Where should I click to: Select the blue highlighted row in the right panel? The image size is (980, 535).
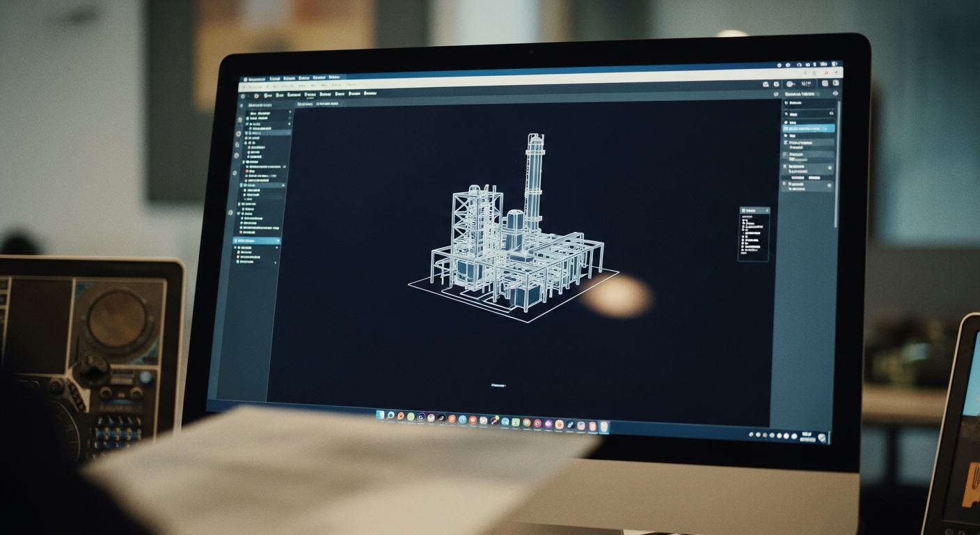(x=809, y=129)
